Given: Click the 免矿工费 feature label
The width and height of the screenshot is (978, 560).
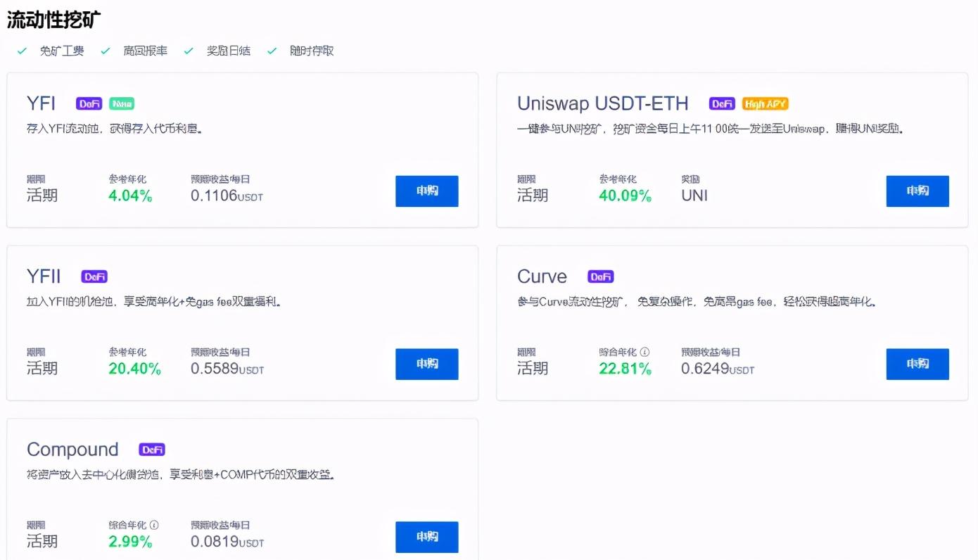Looking at the screenshot, I should 62,51.
